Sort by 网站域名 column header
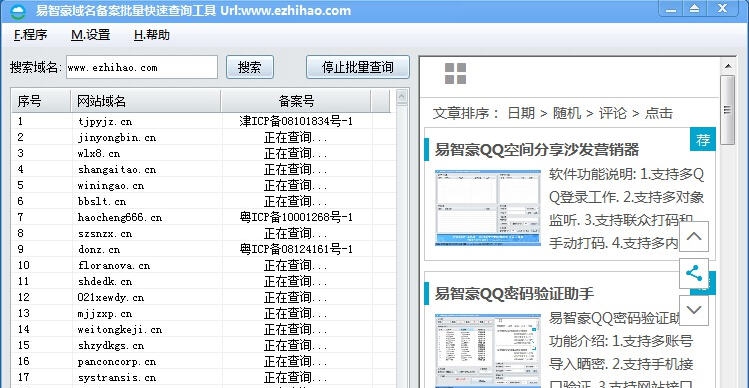This screenshot has height=388, width=749. point(146,101)
